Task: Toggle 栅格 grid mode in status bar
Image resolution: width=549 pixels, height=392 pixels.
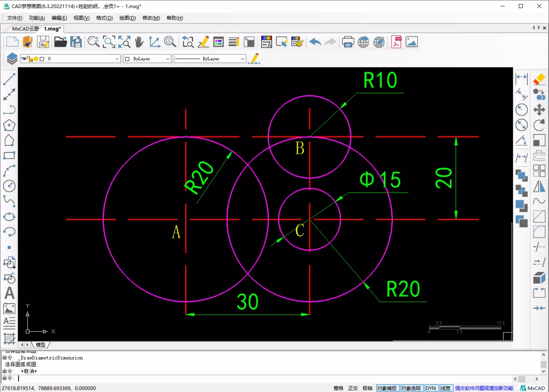Action: (x=338, y=388)
